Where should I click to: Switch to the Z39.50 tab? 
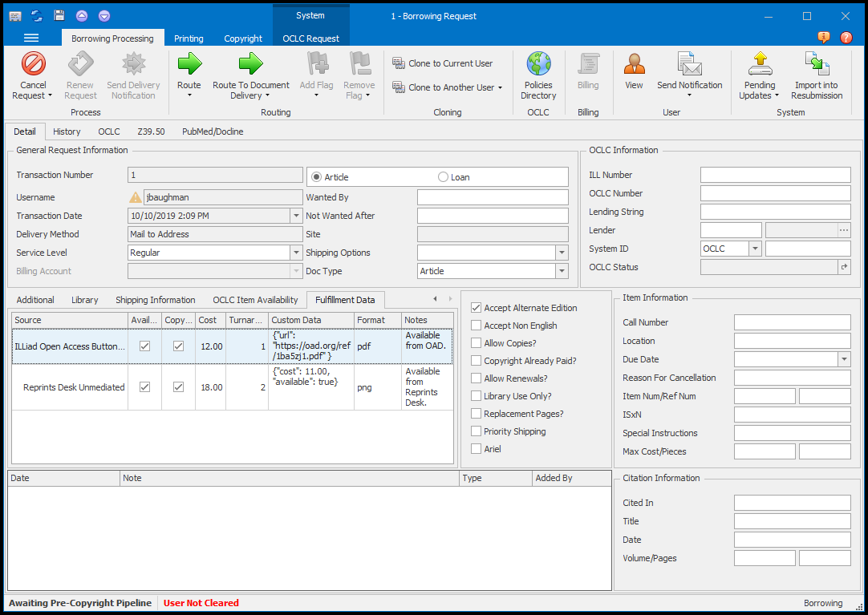point(150,131)
